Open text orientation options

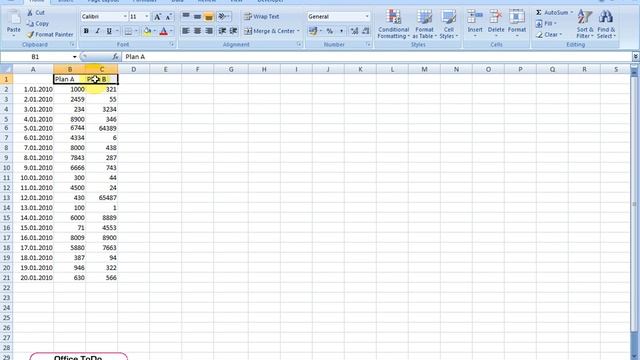pyautogui.click(x=223, y=16)
